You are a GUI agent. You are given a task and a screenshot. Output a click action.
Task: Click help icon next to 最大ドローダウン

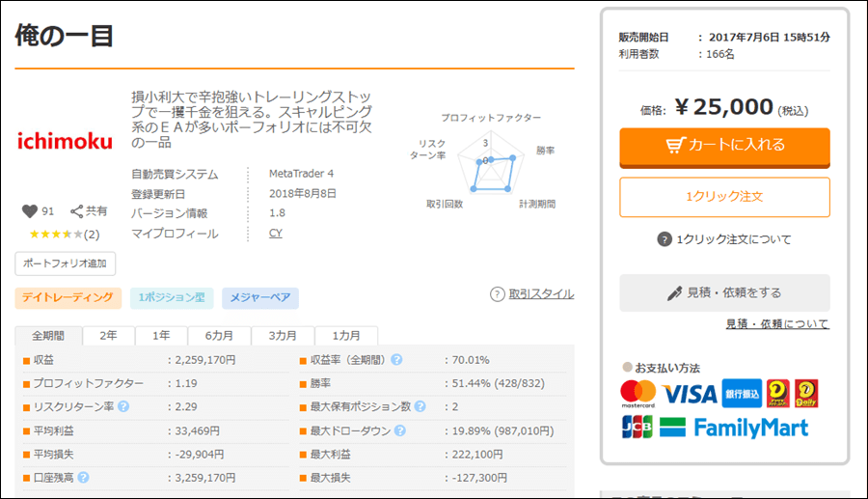396,430
